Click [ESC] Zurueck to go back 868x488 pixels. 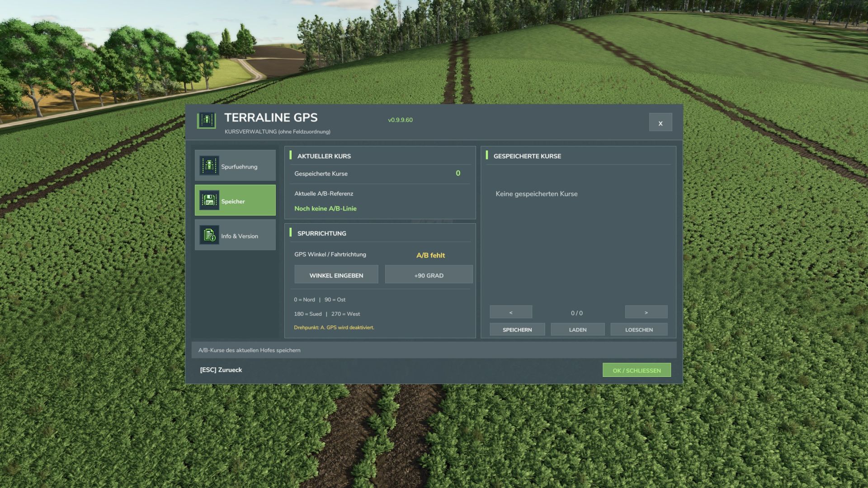[221, 370]
